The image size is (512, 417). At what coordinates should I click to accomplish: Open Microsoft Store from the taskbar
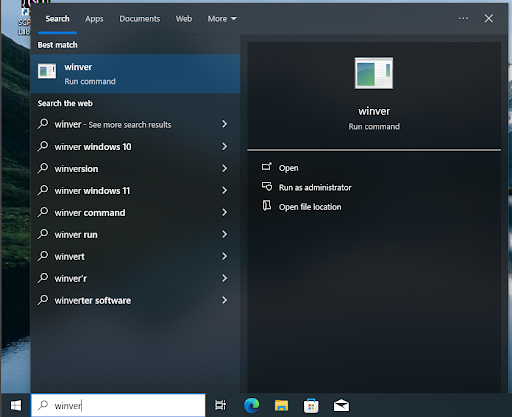pyautogui.click(x=311, y=406)
